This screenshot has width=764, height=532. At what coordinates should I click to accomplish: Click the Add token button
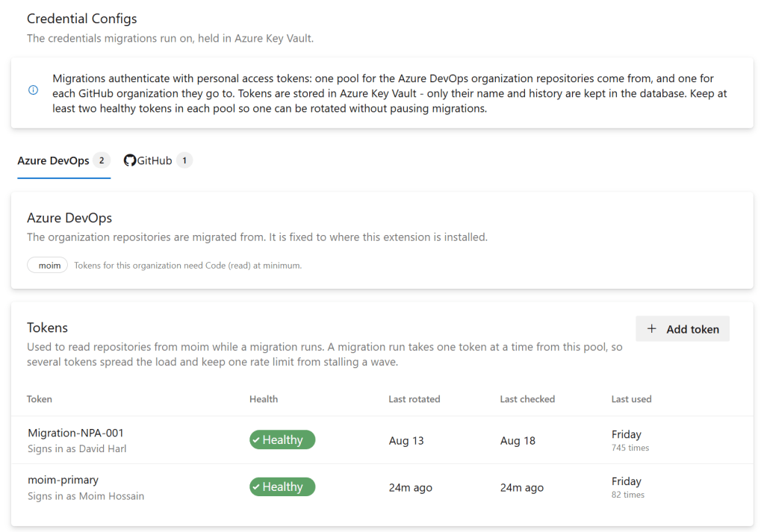click(682, 329)
